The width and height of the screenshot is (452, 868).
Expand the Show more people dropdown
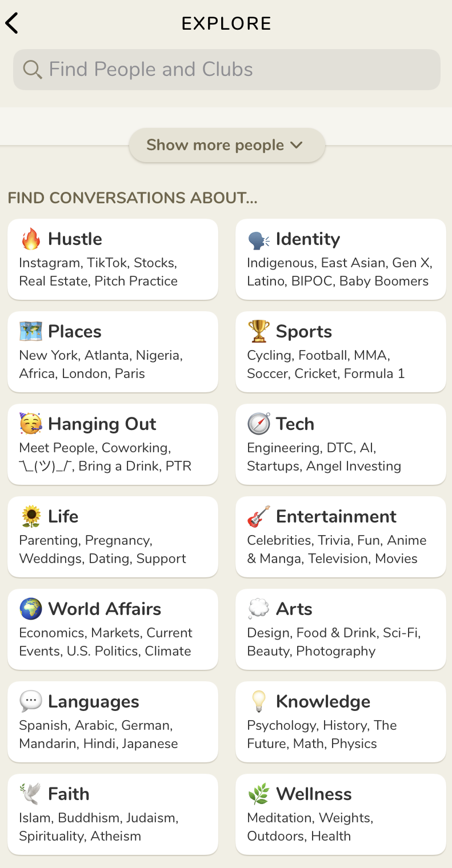click(x=227, y=145)
